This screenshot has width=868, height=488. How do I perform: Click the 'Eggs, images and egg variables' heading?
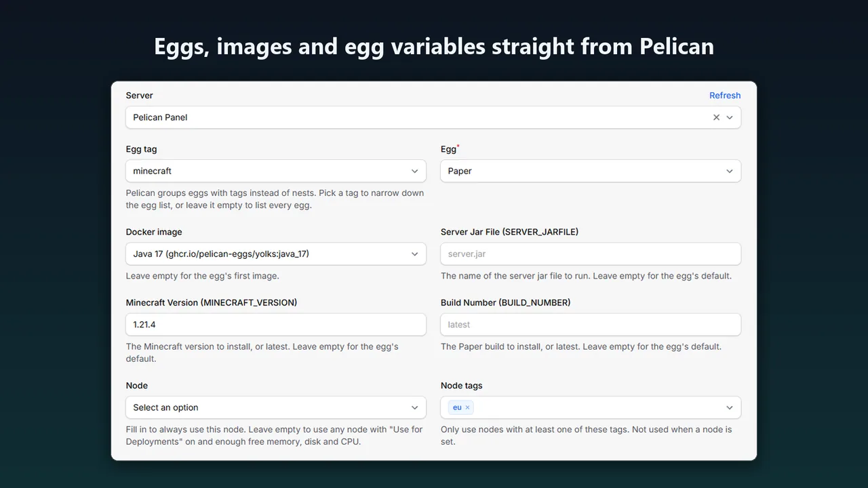coord(434,46)
